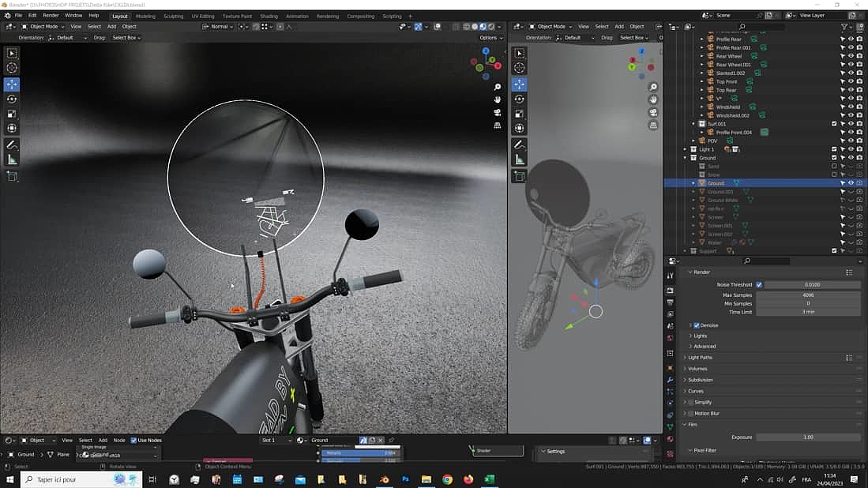The image size is (868, 488).
Task: Open the Object Mode dropdown in left viewport
Action: (x=44, y=27)
